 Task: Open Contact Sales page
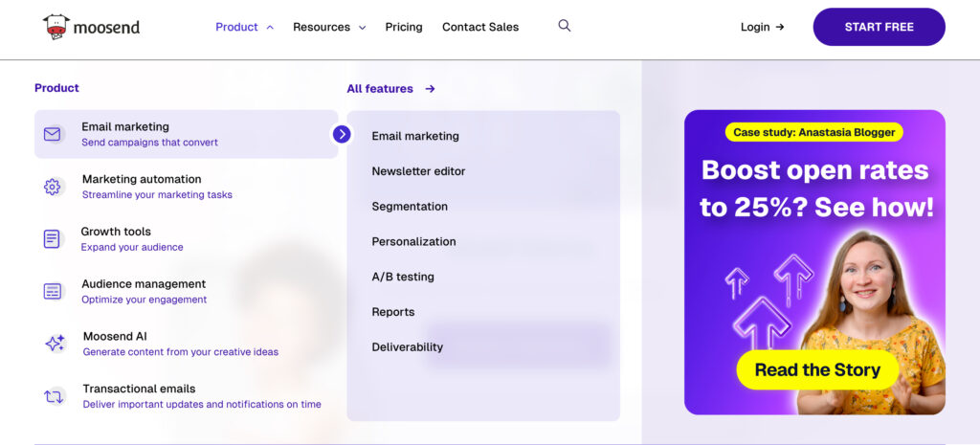coord(480,27)
